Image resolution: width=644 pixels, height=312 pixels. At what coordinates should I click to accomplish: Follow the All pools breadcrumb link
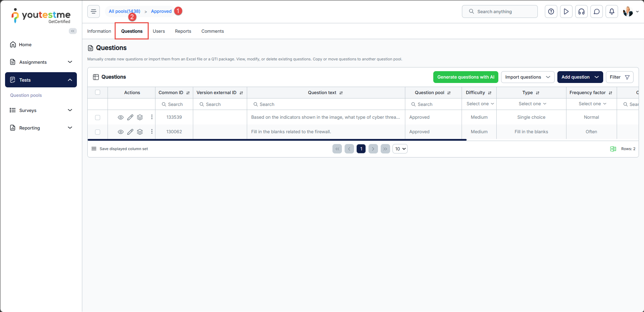coord(124,11)
